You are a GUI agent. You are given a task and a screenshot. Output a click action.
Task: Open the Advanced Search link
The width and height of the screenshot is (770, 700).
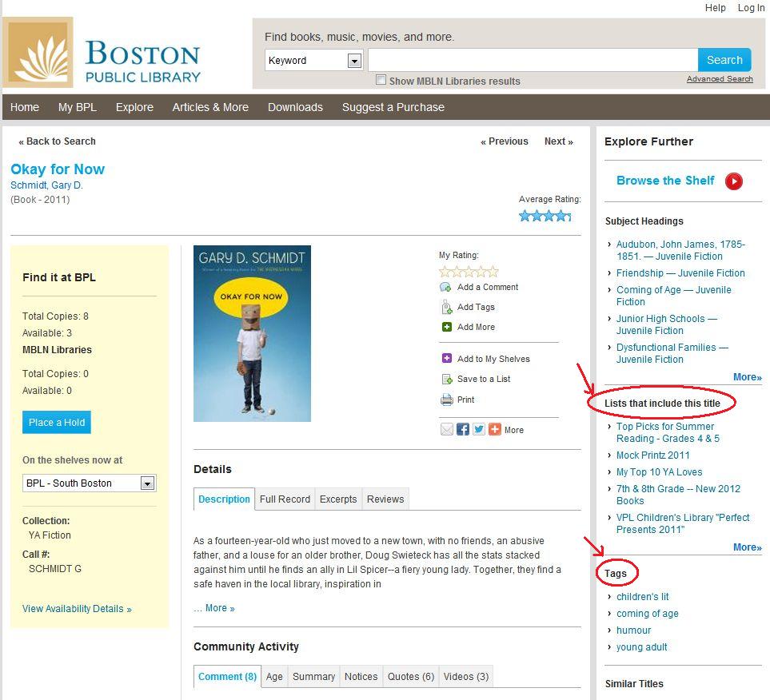pos(720,78)
